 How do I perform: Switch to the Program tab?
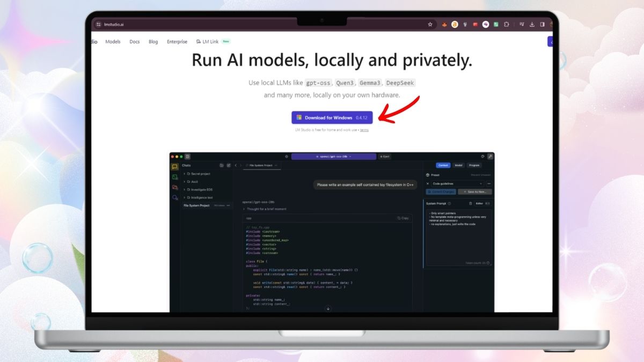[474, 165]
